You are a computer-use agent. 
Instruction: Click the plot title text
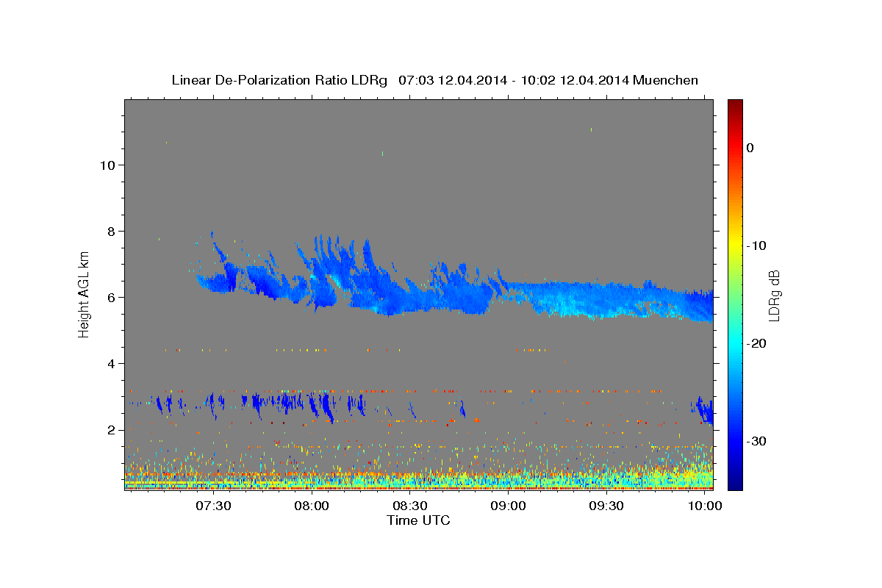point(434,80)
